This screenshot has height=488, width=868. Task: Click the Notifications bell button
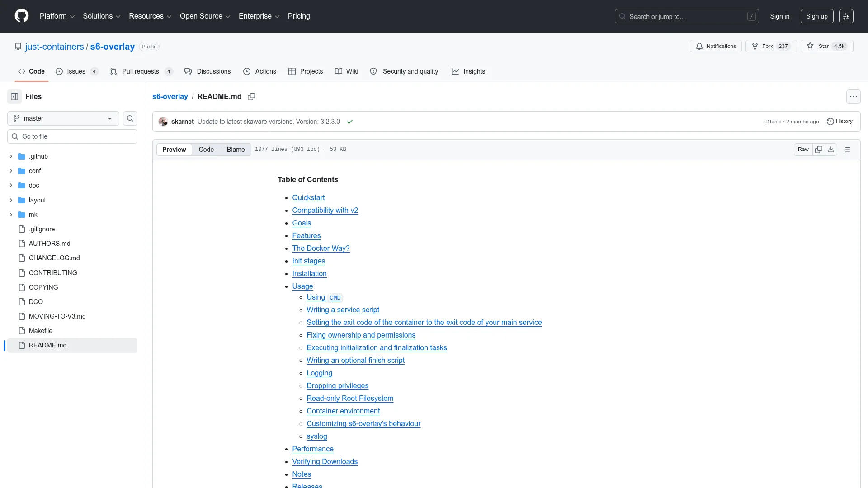pyautogui.click(x=716, y=46)
